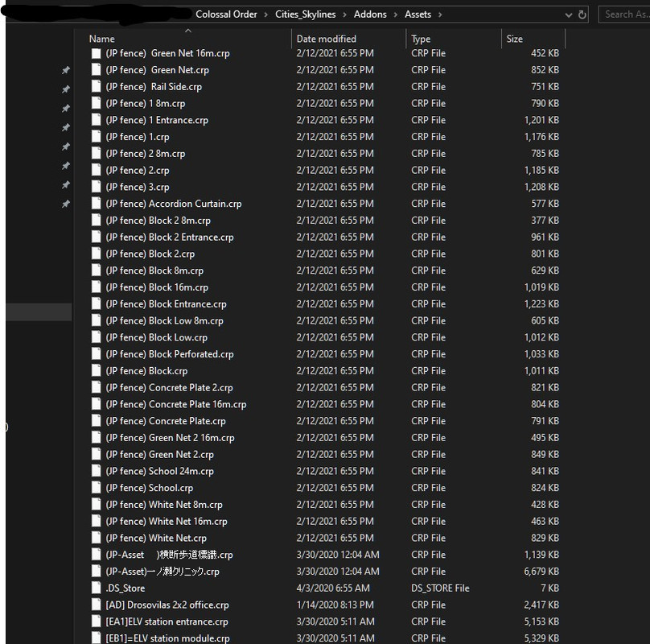Click the 6,679 KB size value

[x=541, y=572]
